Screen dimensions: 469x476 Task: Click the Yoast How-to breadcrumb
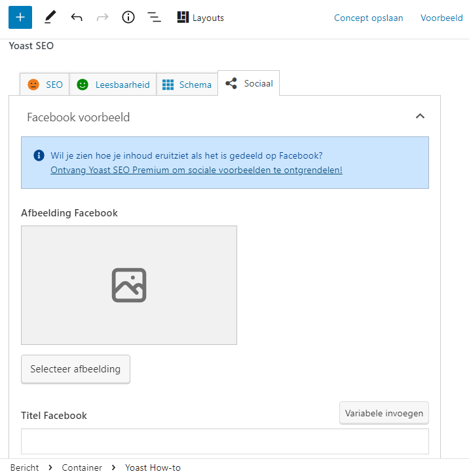point(153,467)
